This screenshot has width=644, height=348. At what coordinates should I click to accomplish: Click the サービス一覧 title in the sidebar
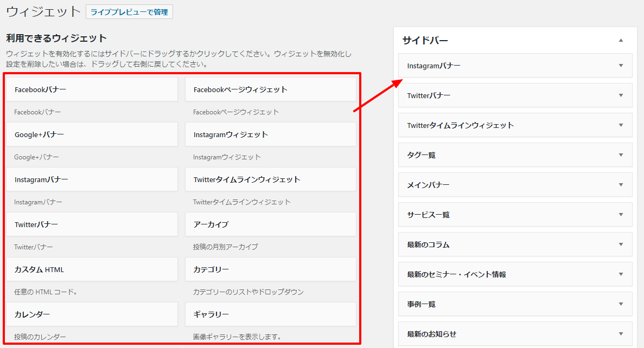429,215
